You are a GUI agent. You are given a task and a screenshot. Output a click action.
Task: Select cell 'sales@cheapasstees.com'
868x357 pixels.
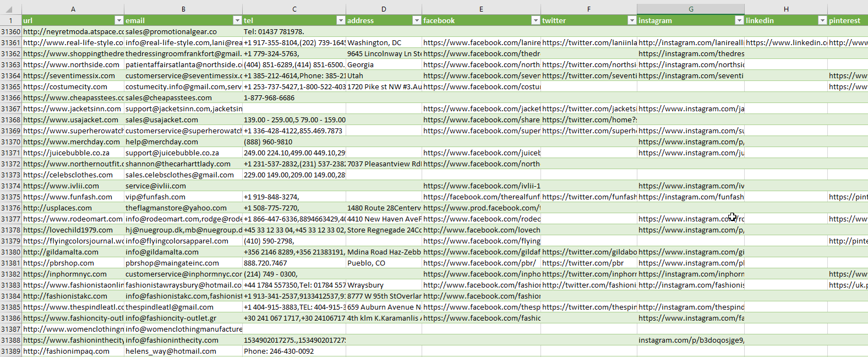(x=183, y=98)
